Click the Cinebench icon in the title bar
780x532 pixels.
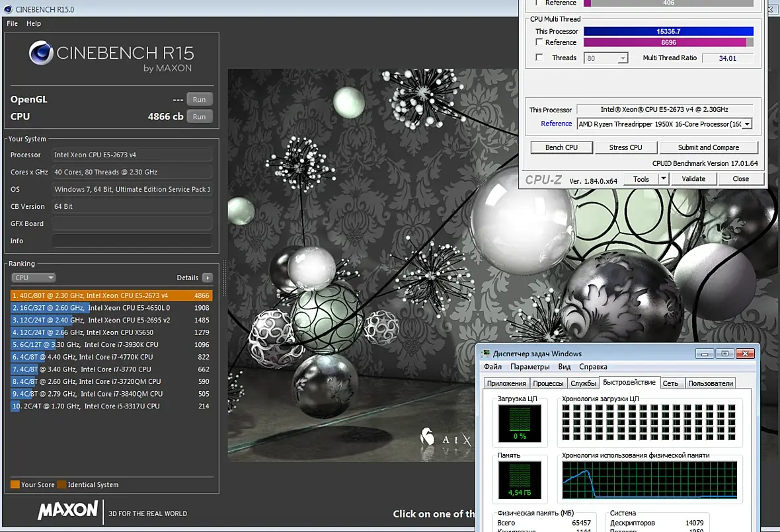[x=7, y=9]
